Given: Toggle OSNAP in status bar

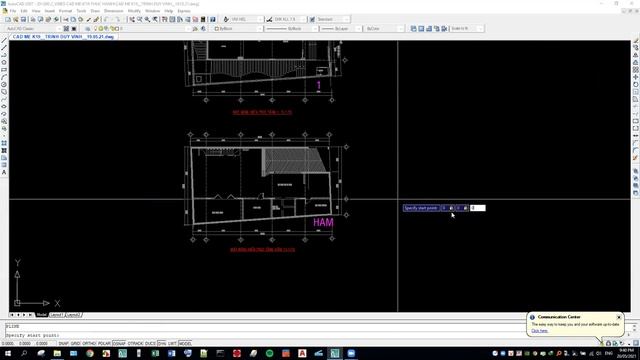Looking at the screenshot, I should [119, 343].
